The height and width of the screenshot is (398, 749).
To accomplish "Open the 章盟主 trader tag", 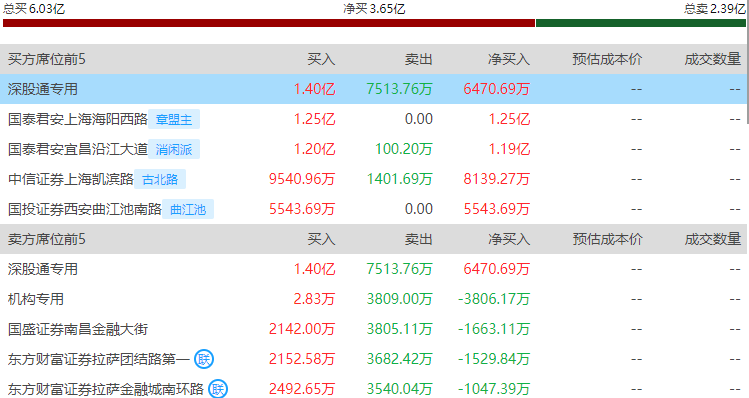I will click(x=174, y=119).
